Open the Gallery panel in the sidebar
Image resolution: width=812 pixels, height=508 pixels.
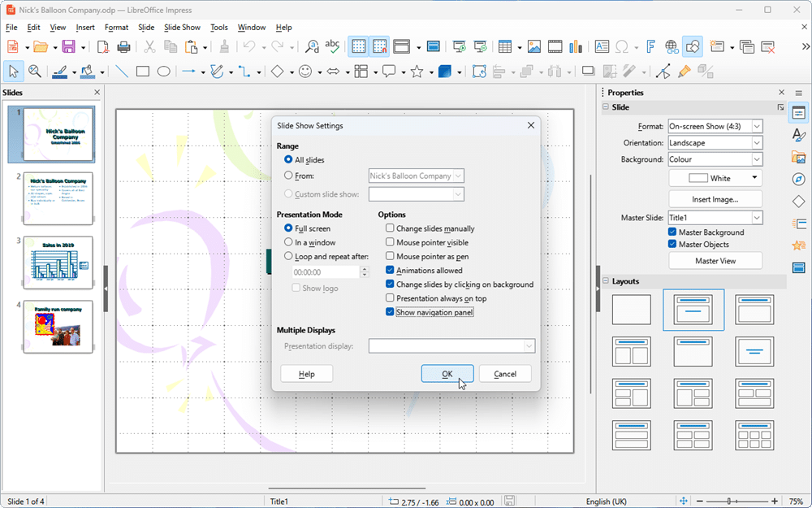click(x=799, y=158)
